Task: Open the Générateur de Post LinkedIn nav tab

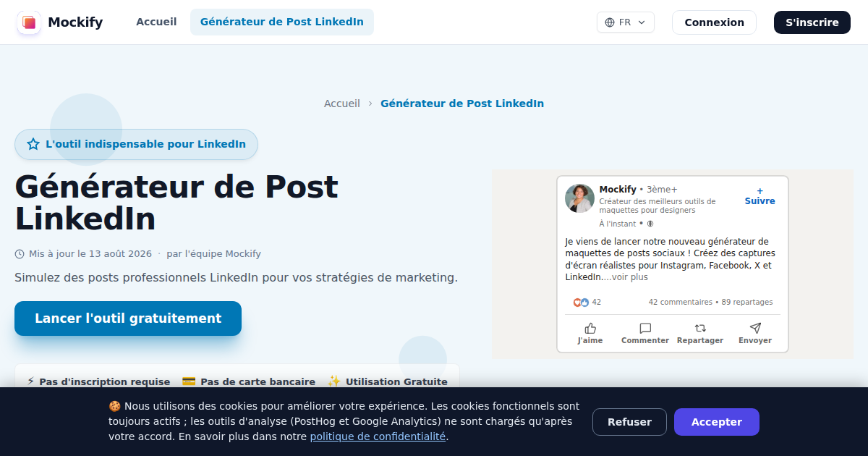Action: pyautogui.click(x=282, y=22)
